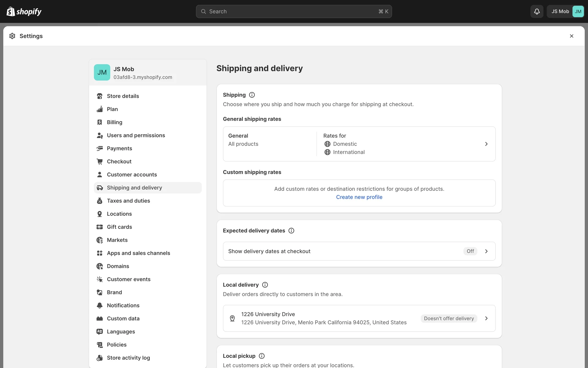Viewport: 588px width, 368px height.
Task: Go to Payments settings
Action: 119,148
